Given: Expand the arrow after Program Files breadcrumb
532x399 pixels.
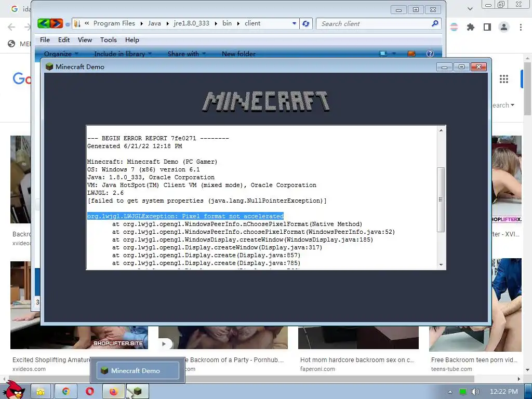Looking at the screenshot, I should pos(141,23).
